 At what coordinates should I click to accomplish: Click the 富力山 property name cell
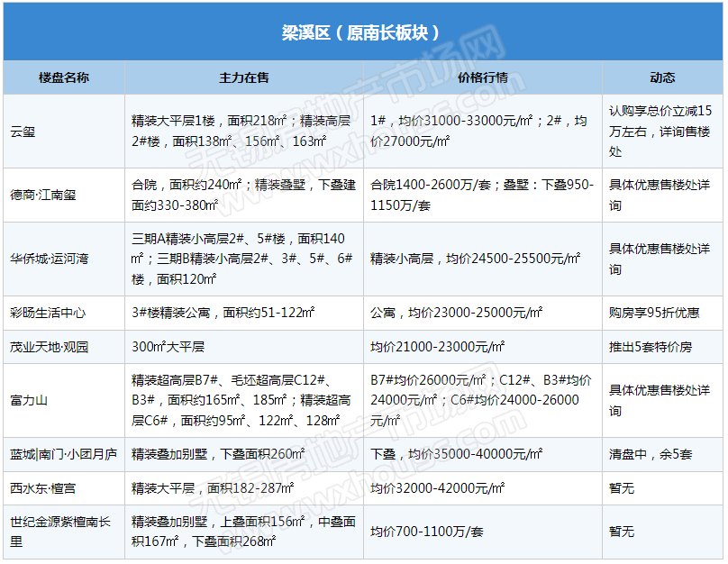click(30, 401)
